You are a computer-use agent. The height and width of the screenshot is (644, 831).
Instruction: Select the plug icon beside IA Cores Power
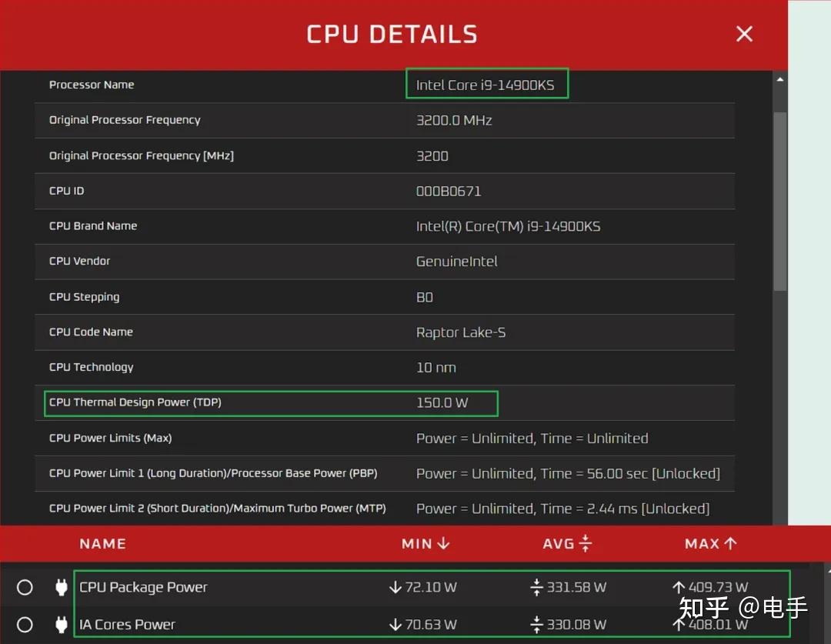point(62,624)
